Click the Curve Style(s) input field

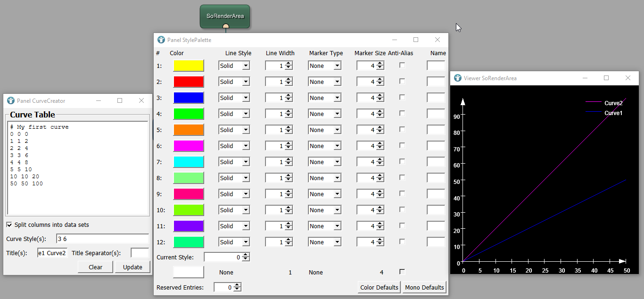(102, 239)
